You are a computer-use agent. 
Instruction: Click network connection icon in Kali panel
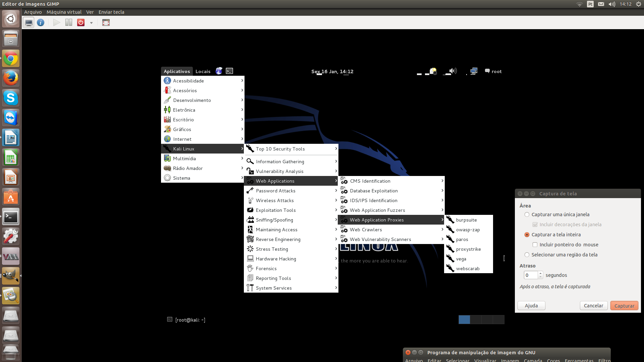coord(474,71)
